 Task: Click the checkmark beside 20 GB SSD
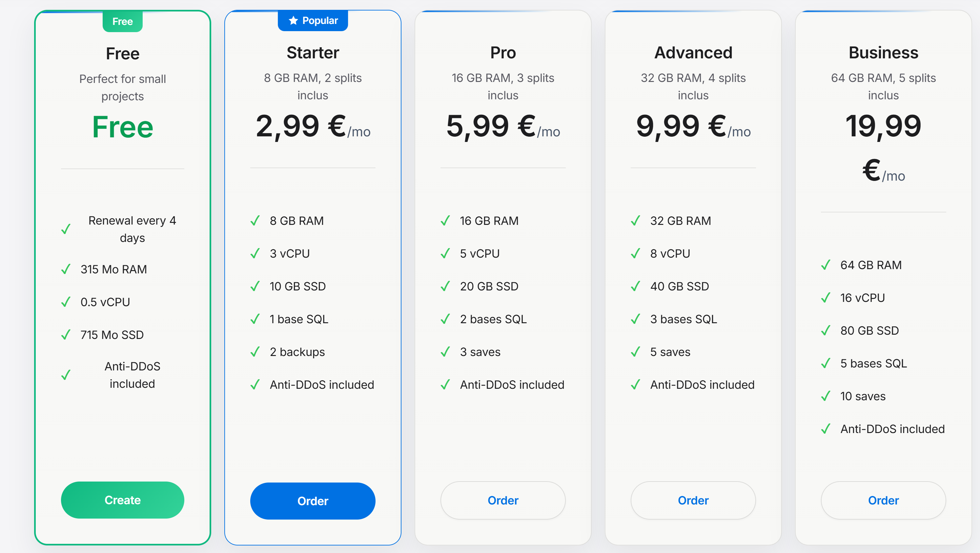click(445, 286)
